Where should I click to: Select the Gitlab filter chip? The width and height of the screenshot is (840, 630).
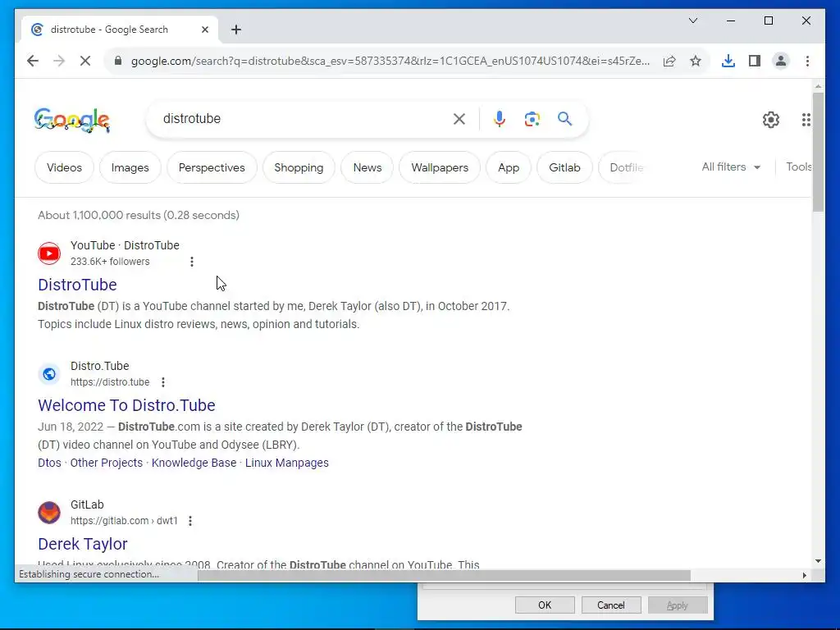click(x=564, y=167)
